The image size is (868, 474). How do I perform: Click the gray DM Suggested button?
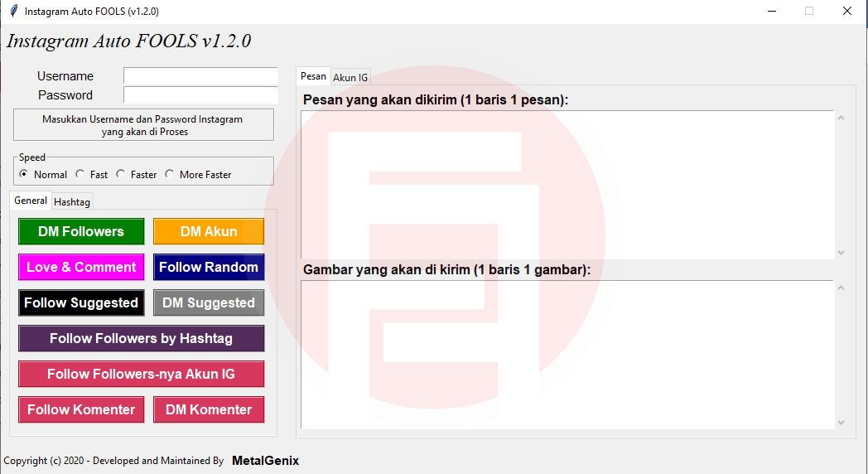209,303
